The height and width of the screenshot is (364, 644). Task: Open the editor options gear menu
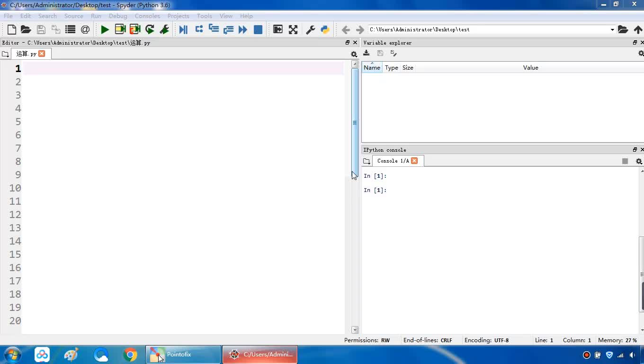[x=354, y=54]
